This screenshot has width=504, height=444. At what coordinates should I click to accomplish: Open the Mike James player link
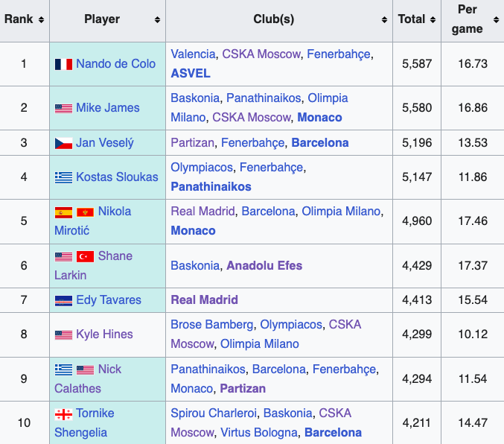click(107, 108)
